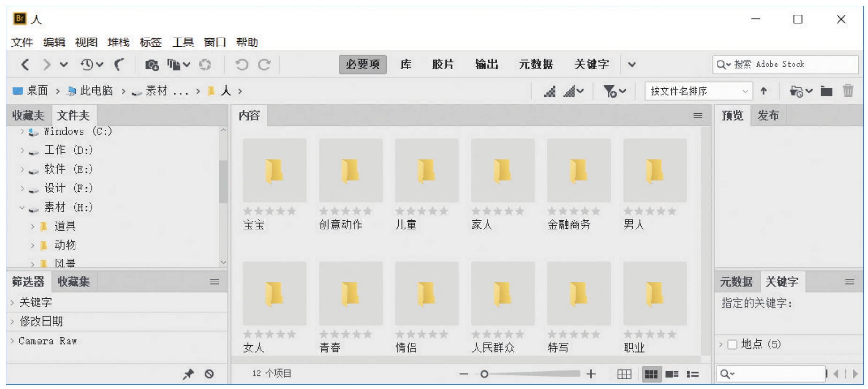Open the Filter panel hamburger menu
This screenshot has width=868, height=389.
(214, 282)
